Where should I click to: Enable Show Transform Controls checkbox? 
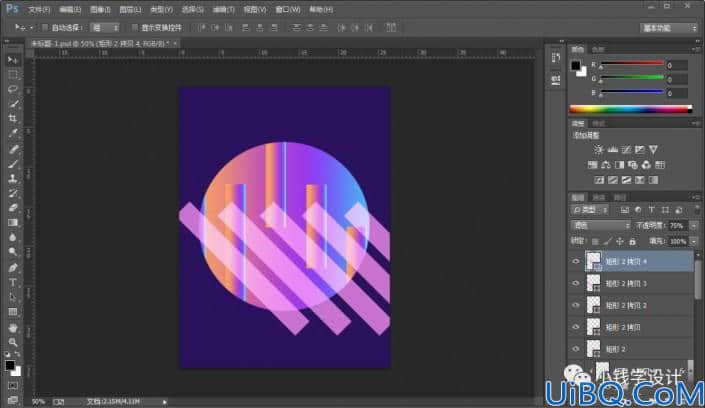tap(134, 27)
